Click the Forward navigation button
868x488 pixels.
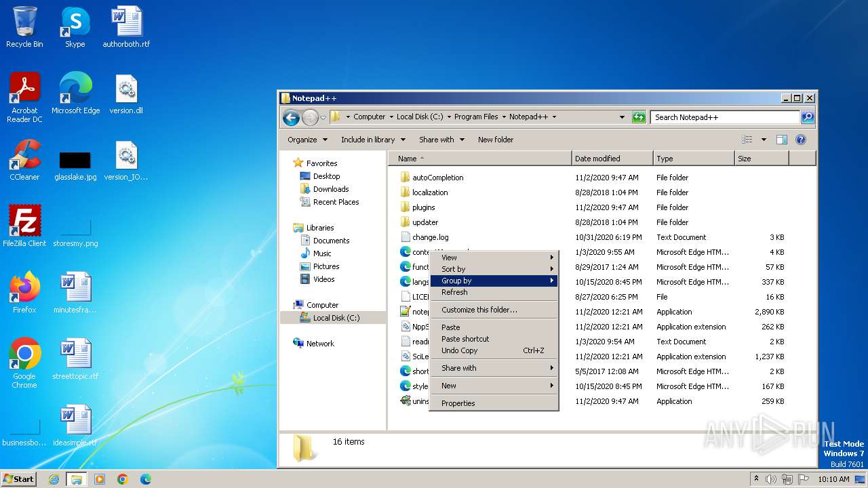(x=310, y=117)
